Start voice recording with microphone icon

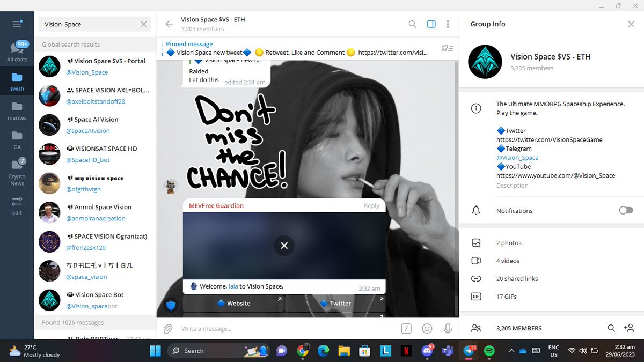click(448, 329)
